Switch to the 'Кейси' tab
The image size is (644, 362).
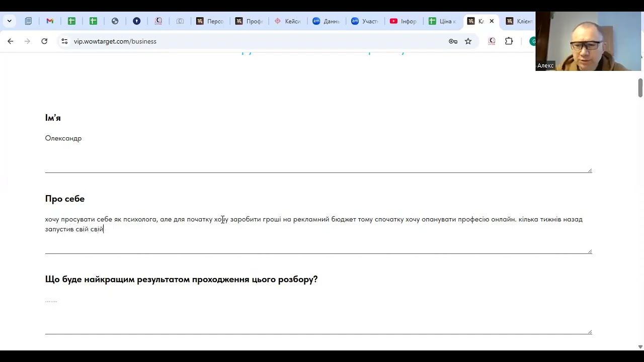coord(288,21)
